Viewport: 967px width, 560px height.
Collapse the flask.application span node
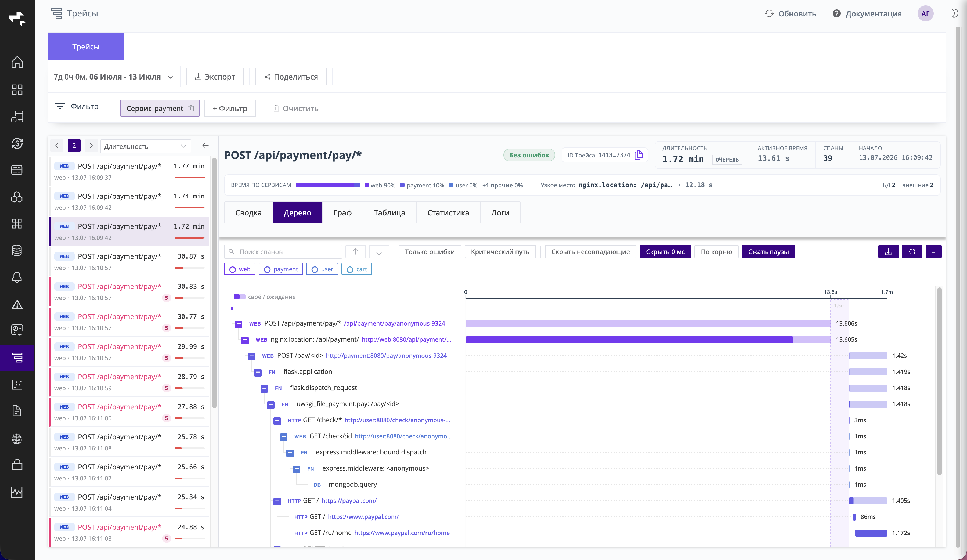point(258,373)
